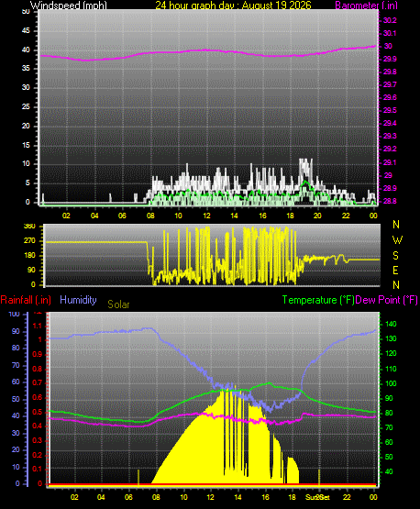Click the '100' tick on the green temperature axis
The height and width of the screenshot is (509, 420).
point(391,383)
